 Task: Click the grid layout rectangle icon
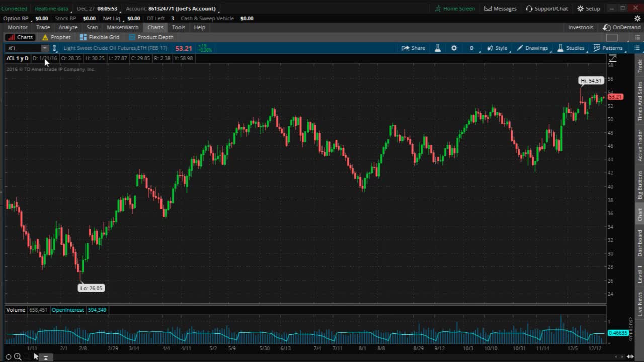[612, 37]
